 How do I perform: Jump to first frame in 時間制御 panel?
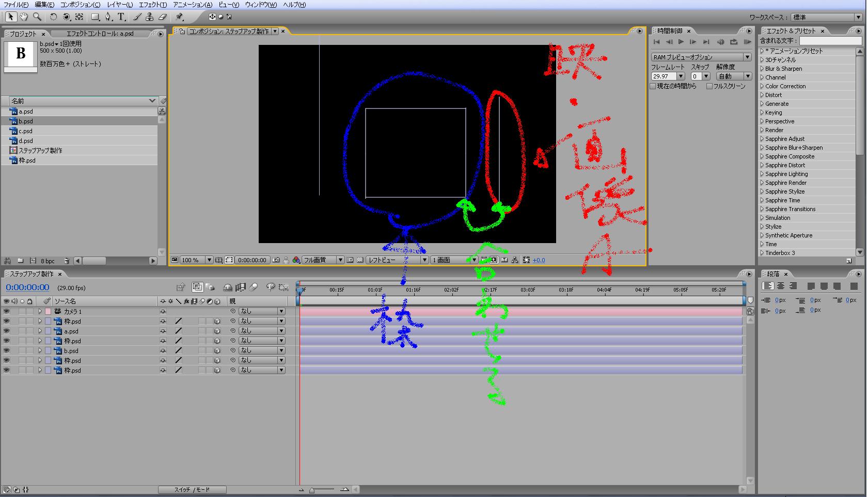[657, 42]
